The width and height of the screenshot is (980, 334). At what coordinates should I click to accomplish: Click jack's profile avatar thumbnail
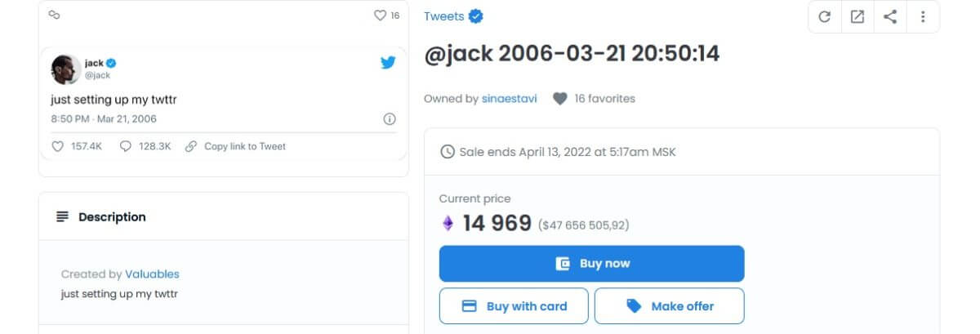coord(65,69)
